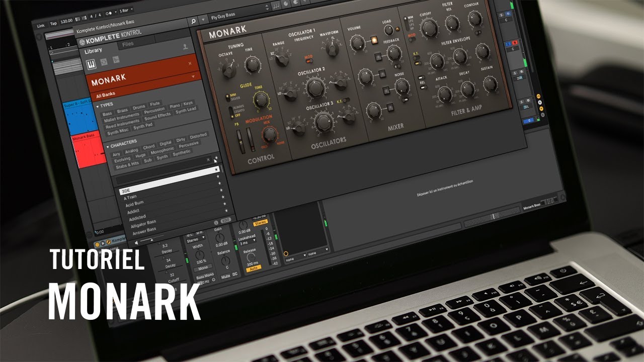Click the Mute button in the utility device

[x=225, y=276]
